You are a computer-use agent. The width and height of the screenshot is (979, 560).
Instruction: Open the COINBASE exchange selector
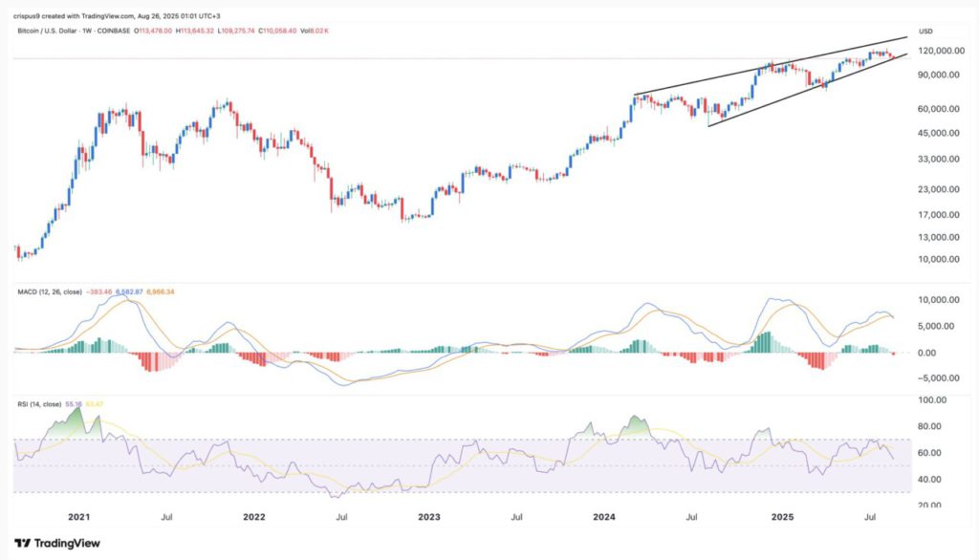(x=112, y=35)
